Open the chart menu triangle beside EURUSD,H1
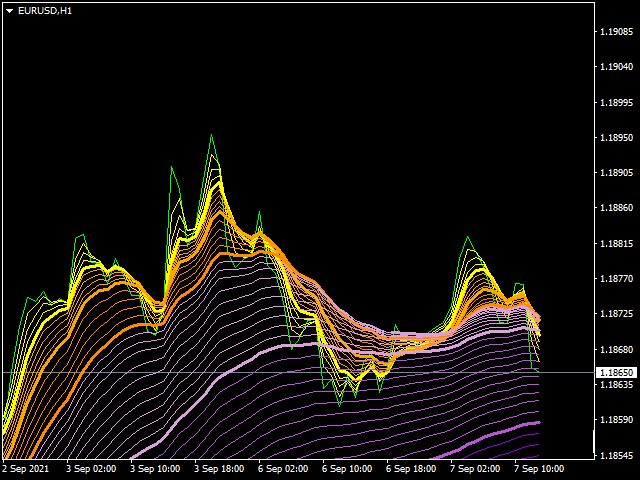This screenshot has height=480, width=640. (x=10, y=11)
